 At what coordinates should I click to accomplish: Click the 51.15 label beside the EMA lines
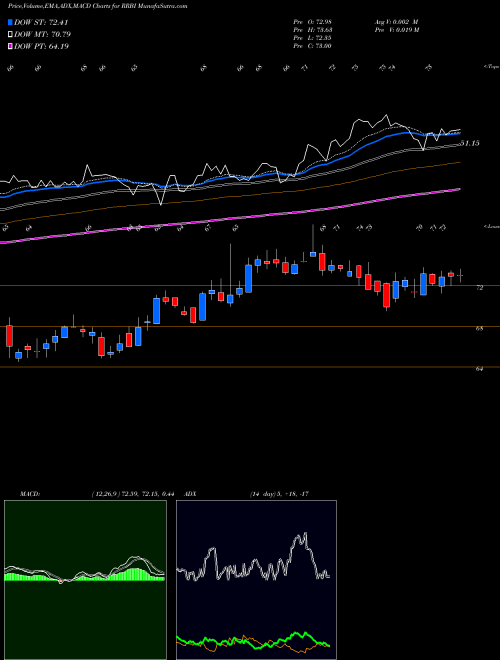[x=470, y=144]
